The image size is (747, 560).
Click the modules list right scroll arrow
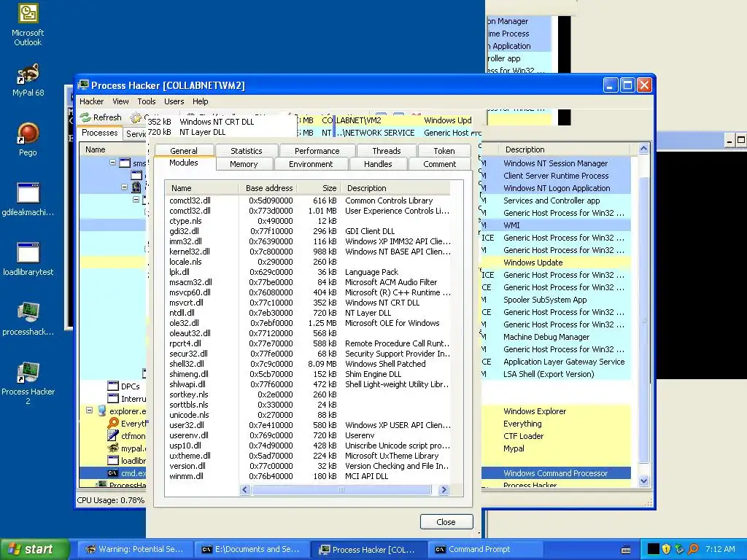tap(444, 489)
